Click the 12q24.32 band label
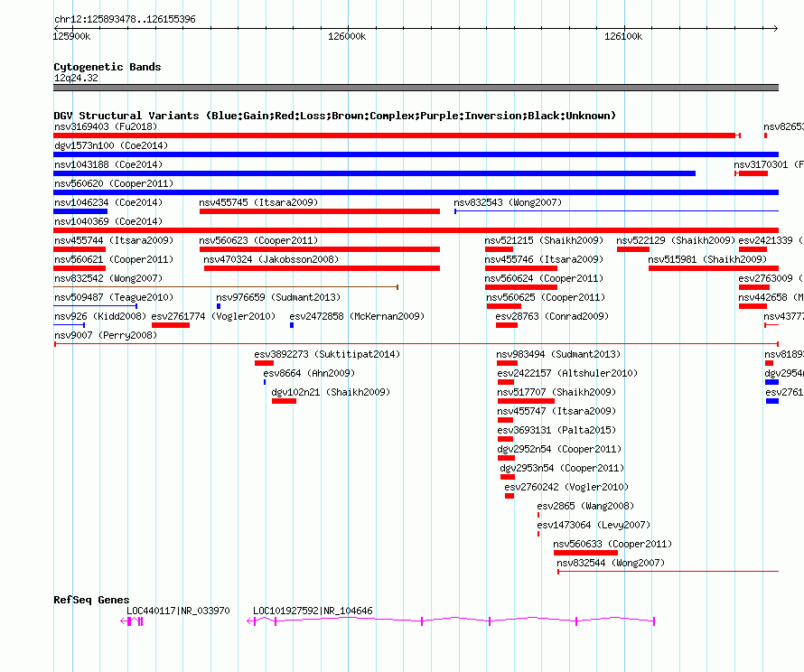Image resolution: width=804 pixels, height=672 pixels. 76,78
